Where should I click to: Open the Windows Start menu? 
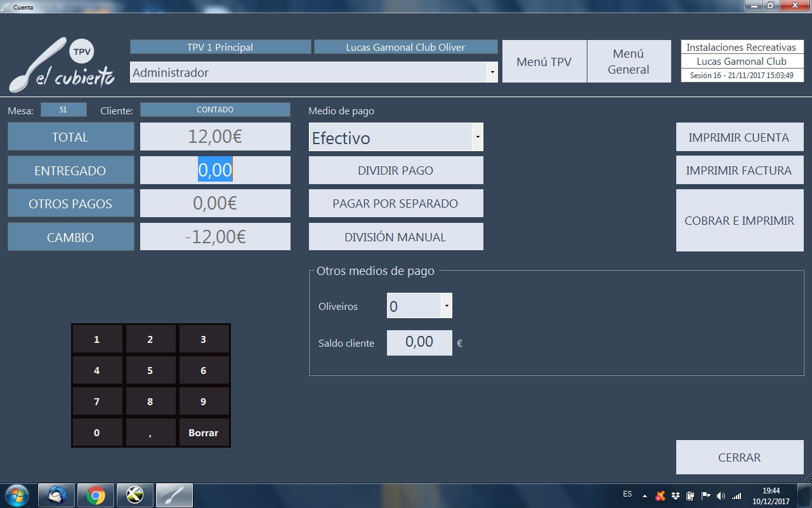point(16,495)
